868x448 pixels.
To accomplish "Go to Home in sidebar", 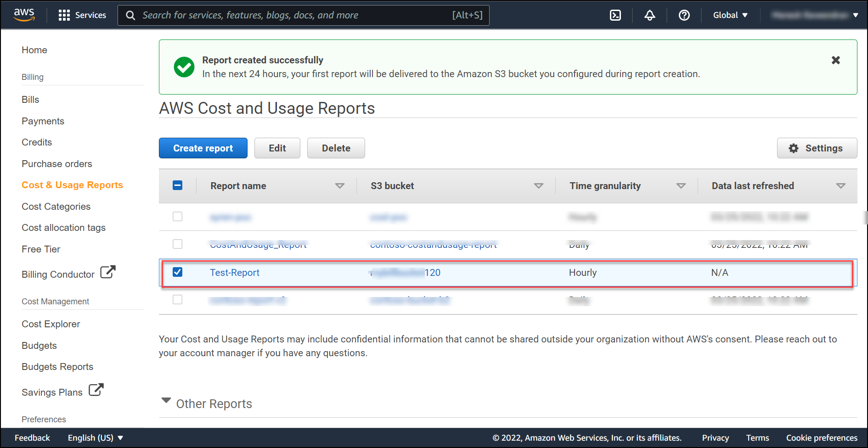I will pyautogui.click(x=34, y=50).
